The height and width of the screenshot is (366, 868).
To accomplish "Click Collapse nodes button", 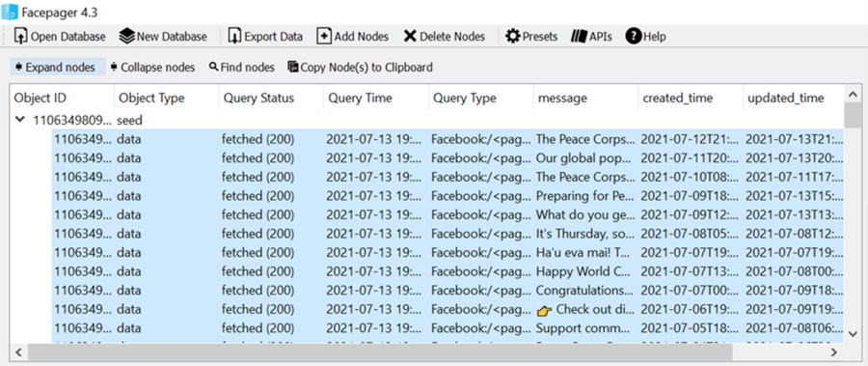I will click(152, 67).
